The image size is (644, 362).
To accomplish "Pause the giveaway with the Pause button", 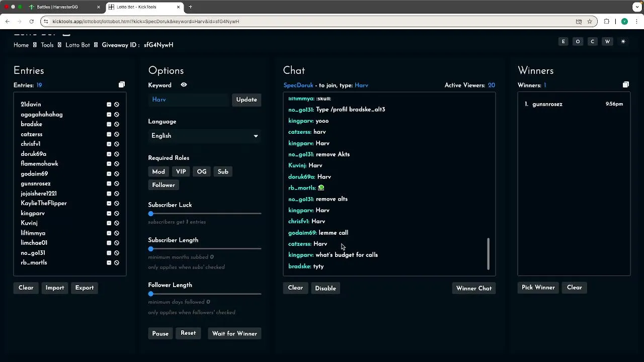I will click(x=160, y=333).
